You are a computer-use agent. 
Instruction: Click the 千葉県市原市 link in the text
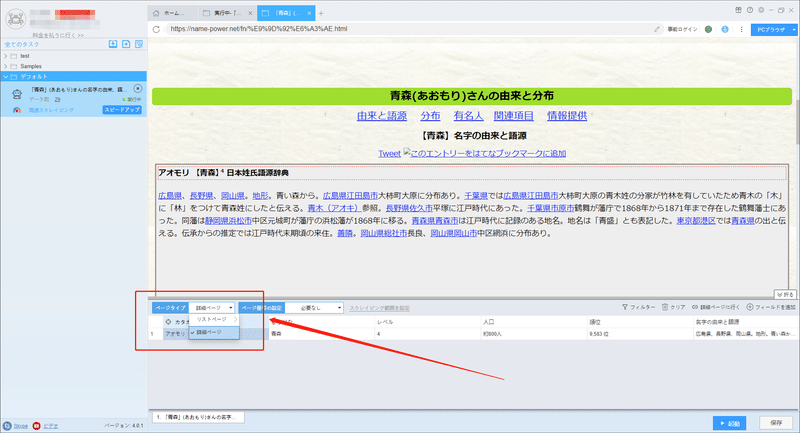pyautogui.click(x=551, y=208)
